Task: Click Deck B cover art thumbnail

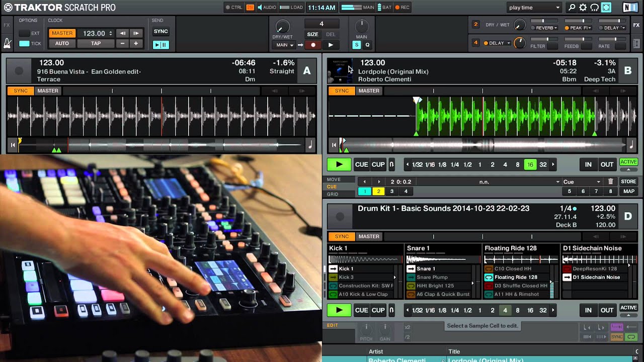Action: [341, 71]
